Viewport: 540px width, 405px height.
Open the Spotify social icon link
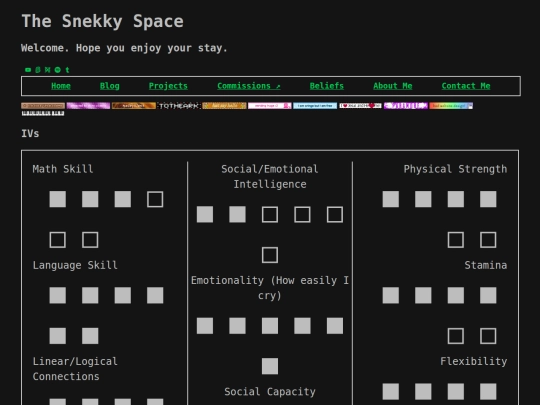point(58,70)
